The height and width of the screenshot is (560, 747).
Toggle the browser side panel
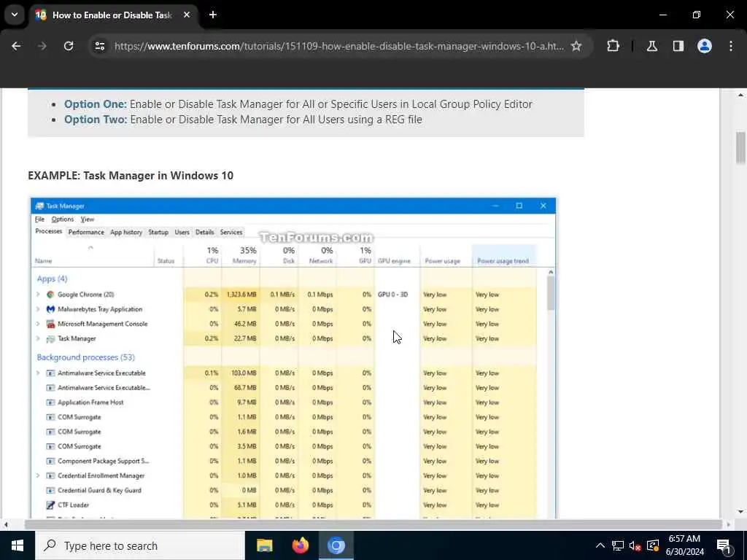(x=678, y=46)
